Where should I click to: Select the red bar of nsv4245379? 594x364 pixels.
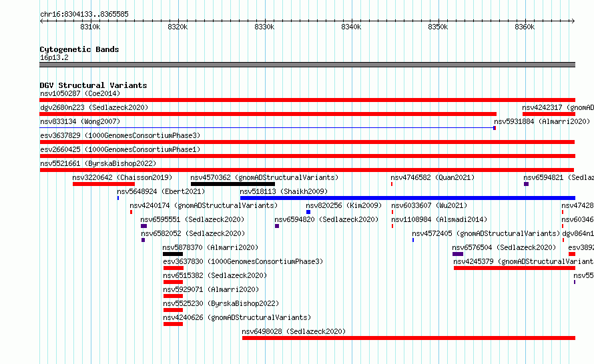pyautogui.click(x=515, y=268)
